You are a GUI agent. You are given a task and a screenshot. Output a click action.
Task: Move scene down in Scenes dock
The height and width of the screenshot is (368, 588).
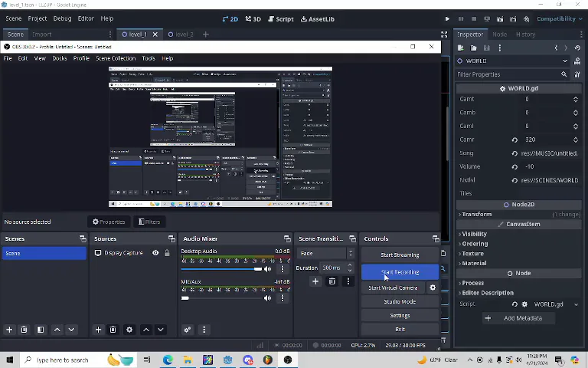point(71,330)
